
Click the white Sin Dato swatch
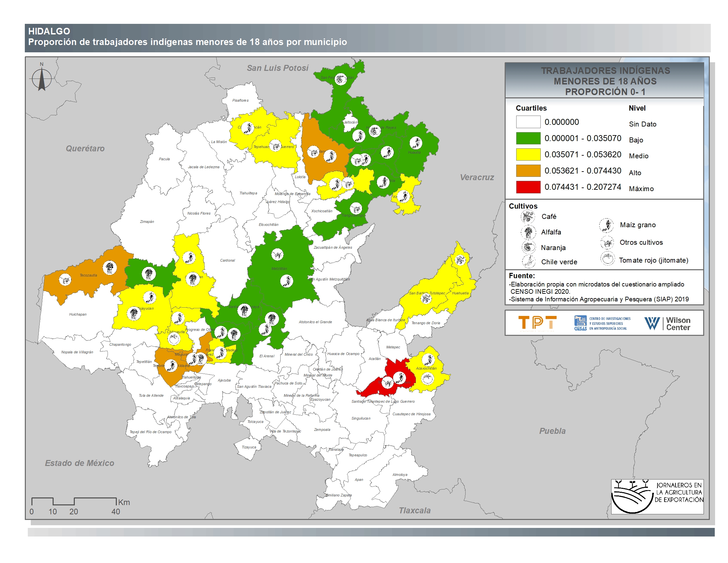click(x=528, y=122)
